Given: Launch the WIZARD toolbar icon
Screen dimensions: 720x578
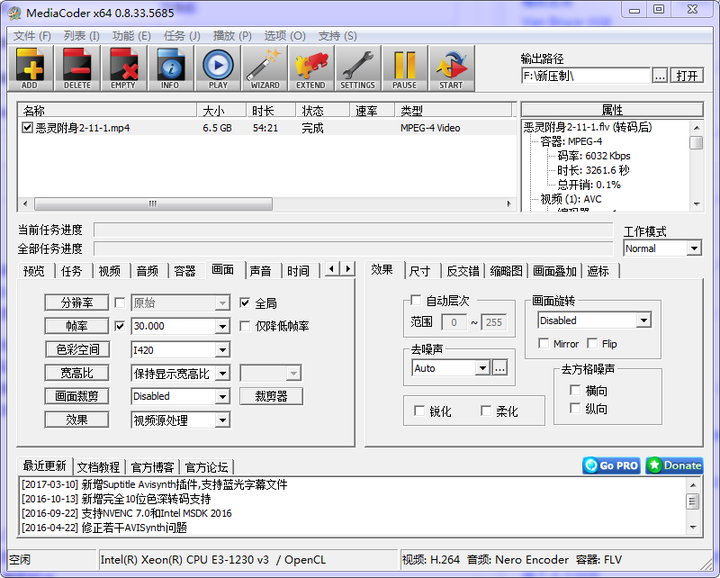Looking at the screenshot, I should coord(264,68).
